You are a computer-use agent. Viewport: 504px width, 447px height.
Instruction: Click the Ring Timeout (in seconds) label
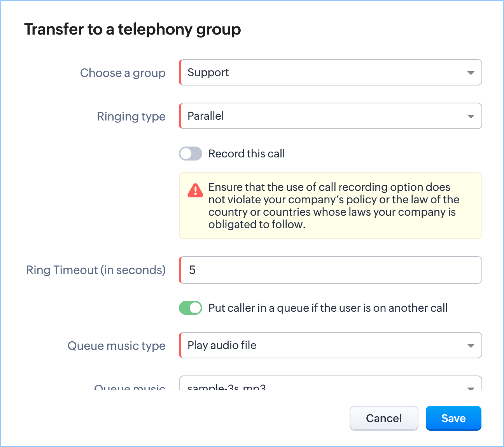coord(96,270)
